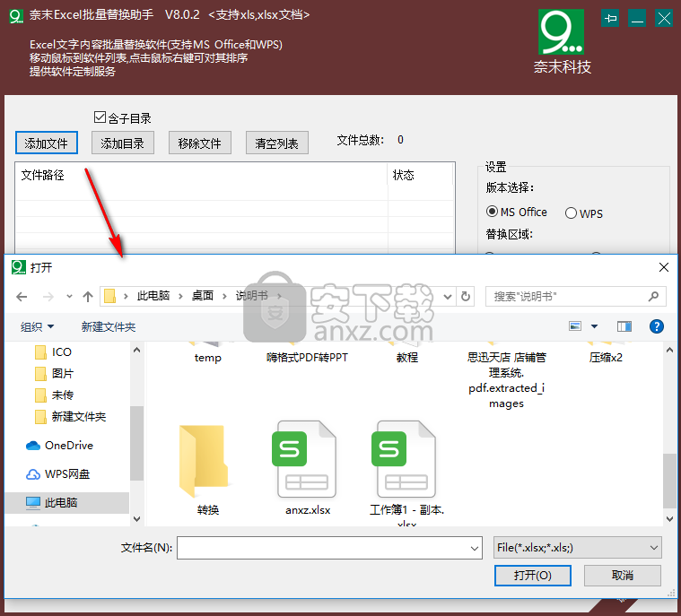Click 说明书 breadcrumb in address bar
The image size is (681, 616).
point(251,296)
